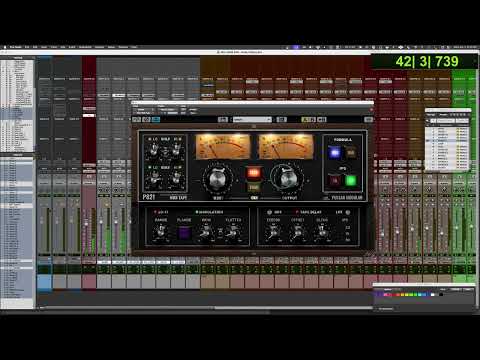Adjust the large INPUT knob on the tape plugin
The height and width of the screenshot is (360, 480).
pos(217,178)
